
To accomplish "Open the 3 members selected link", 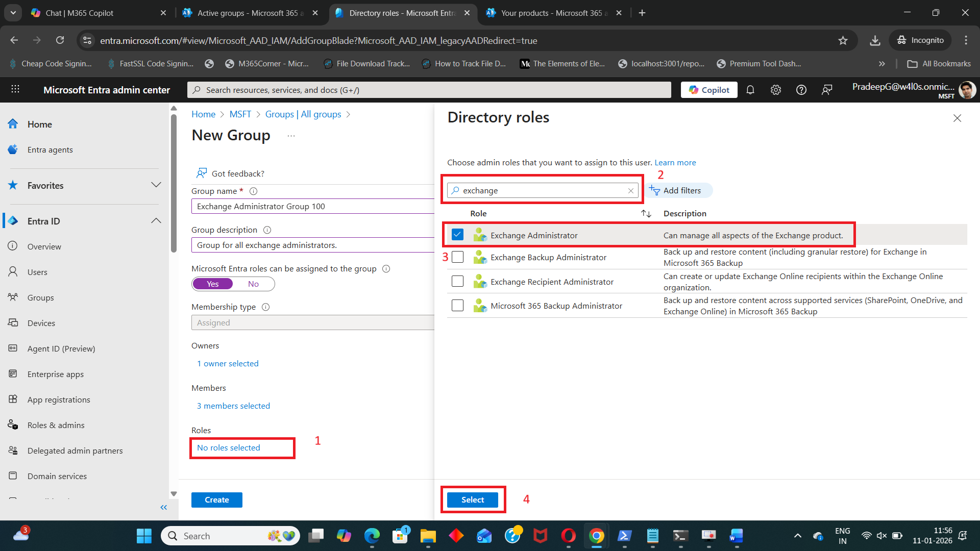I will [233, 406].
